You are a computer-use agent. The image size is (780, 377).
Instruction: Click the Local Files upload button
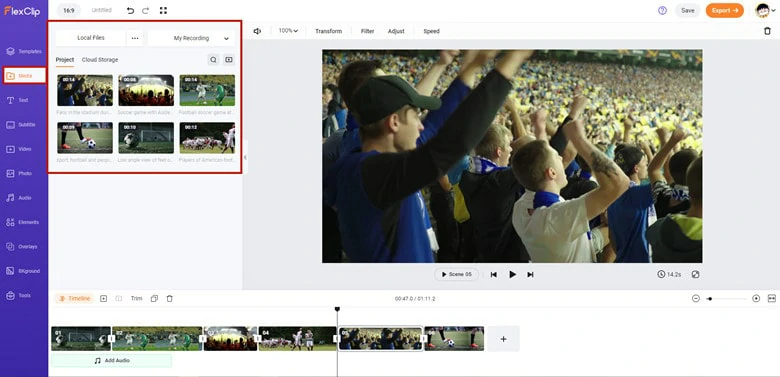[x=91, y=38]
